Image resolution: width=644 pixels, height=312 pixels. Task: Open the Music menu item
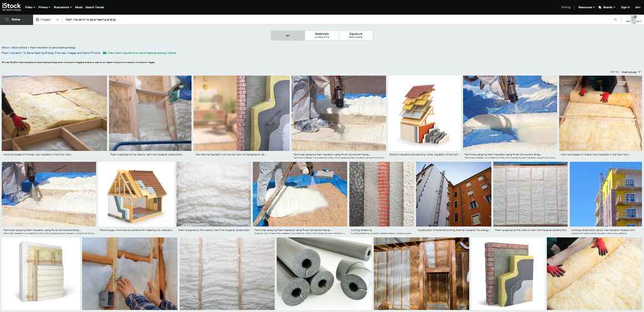point(79,7)
